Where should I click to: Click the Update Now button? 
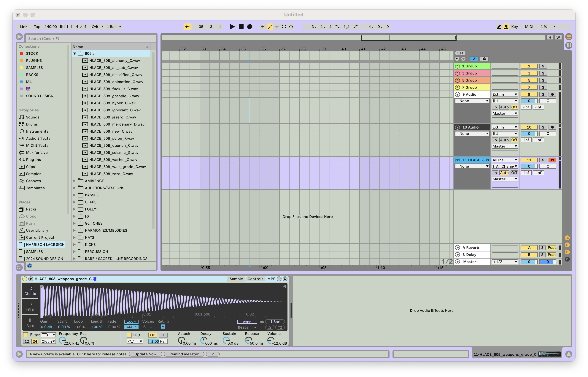click(x=145, y=354)
